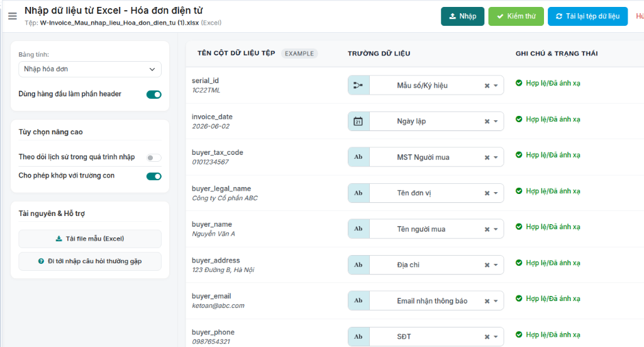Open the hamburger menu icon
The image size is (644, 347).
click(13, 16)
